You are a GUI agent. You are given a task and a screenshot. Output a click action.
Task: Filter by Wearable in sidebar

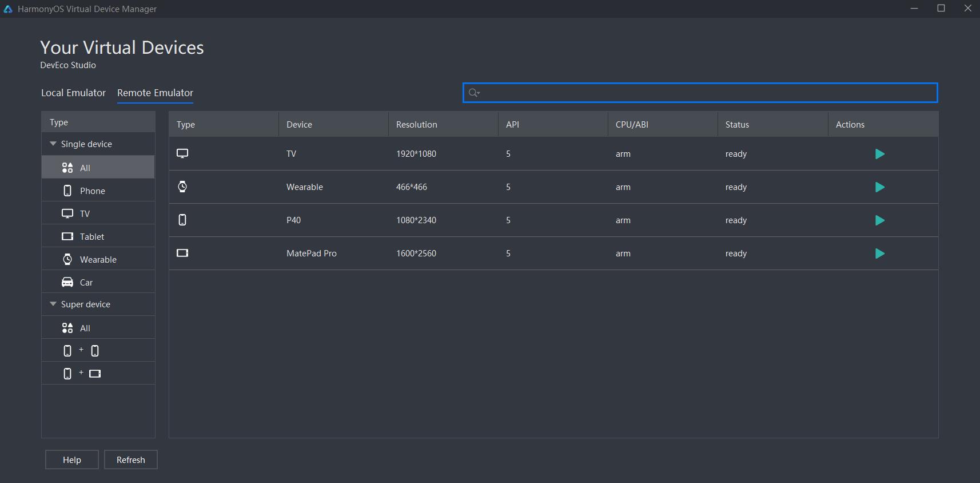(98, 259)
